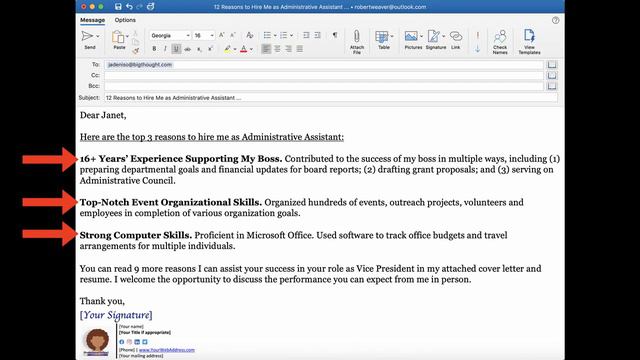The height and width of the screenshot is (360, 640).
Task: Click the signature avatar picture
Action: (x=97, y=341)
